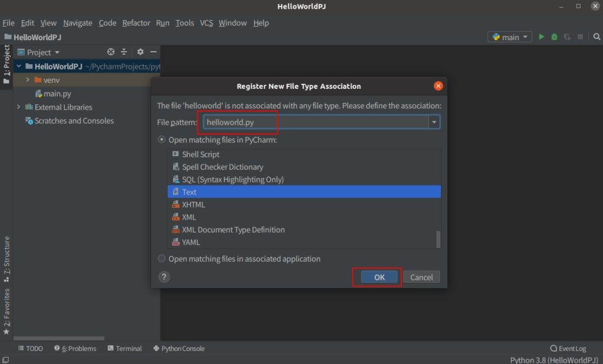Click the help question mark button
603x364 pixels.
[x=164, y=277]
